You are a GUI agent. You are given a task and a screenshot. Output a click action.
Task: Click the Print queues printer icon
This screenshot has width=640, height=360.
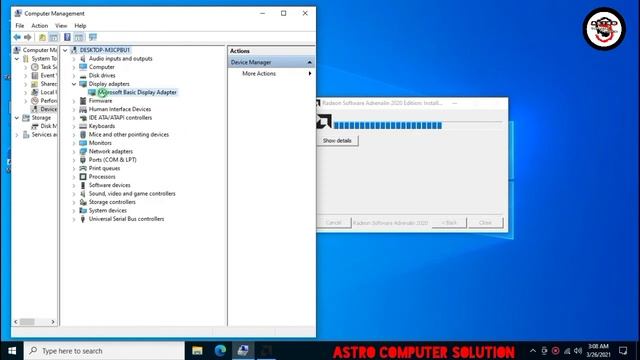(83, 168)
